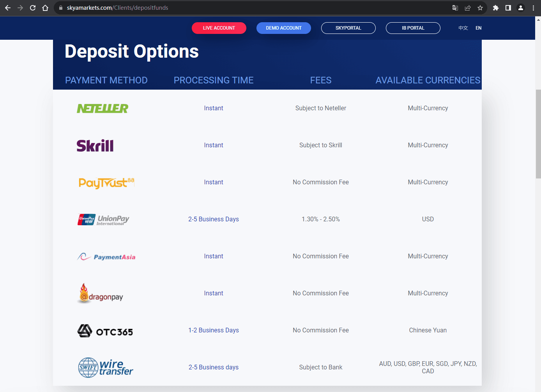
Task: Click the Neteller logo
Action: [103, 108]
